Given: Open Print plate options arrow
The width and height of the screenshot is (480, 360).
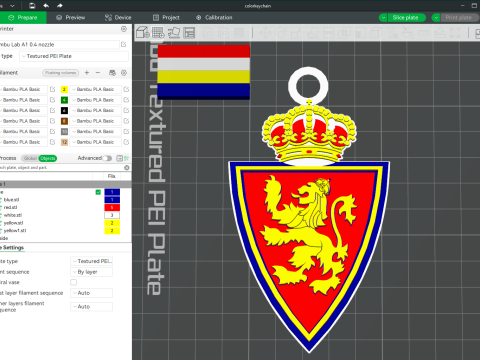Looking at the screenshot, I should pos(436,18).
